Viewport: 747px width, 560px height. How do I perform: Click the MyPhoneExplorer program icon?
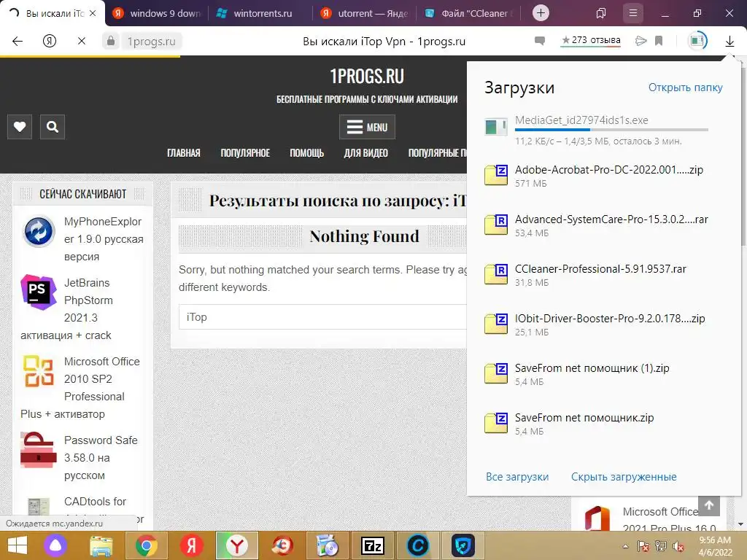pyautogui.click(x=39, y=232)
